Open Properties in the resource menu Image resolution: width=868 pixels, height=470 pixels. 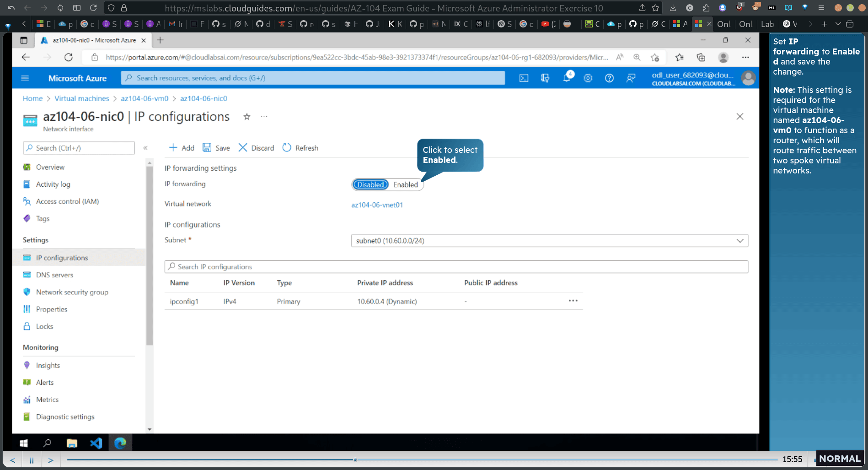click(51, 309)
